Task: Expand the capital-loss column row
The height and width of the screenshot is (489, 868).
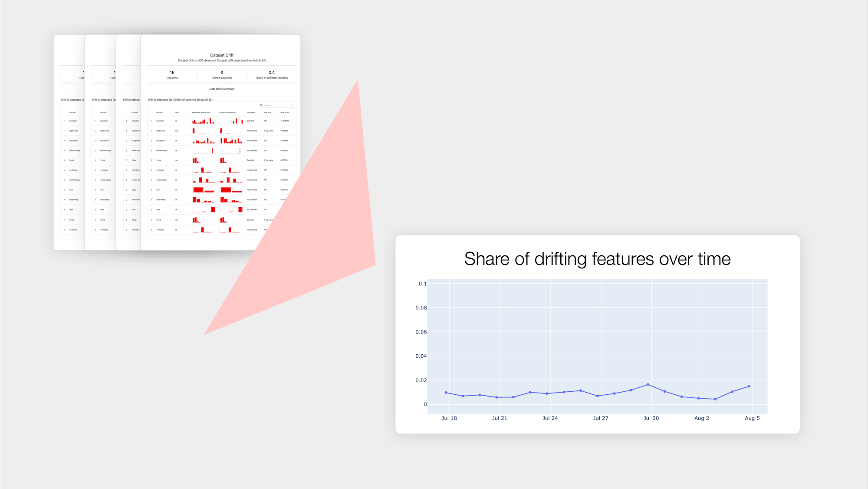Action: pyautogui.click(x=151, y=131)
